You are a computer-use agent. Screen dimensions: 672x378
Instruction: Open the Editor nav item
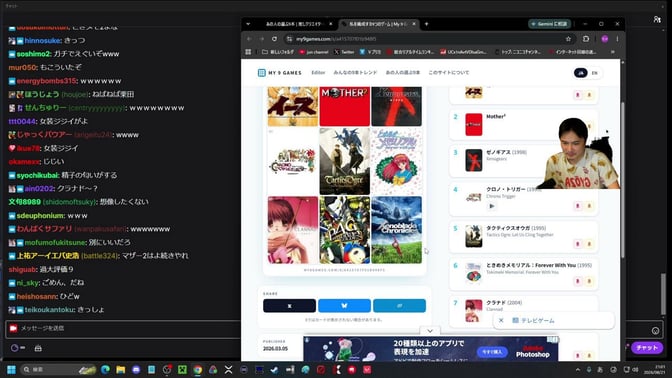coord(318,72)
